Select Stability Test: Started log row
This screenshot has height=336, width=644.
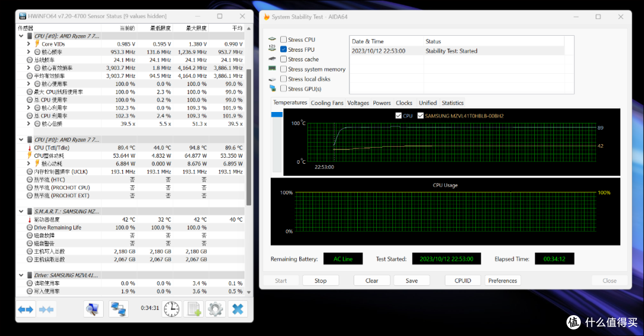coord(457,51)
